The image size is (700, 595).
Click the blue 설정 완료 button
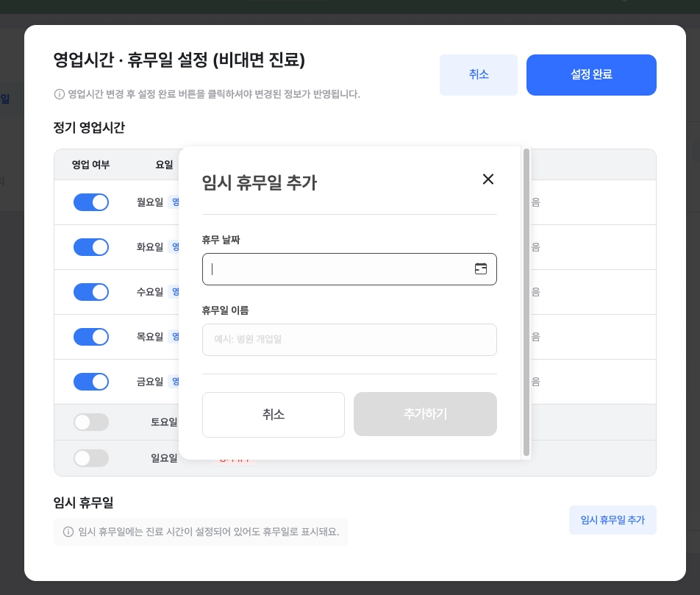point(591,75)
